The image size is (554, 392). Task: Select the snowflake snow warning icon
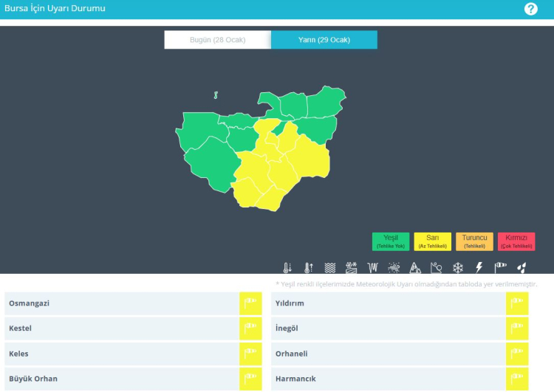[x=458, y=267]
